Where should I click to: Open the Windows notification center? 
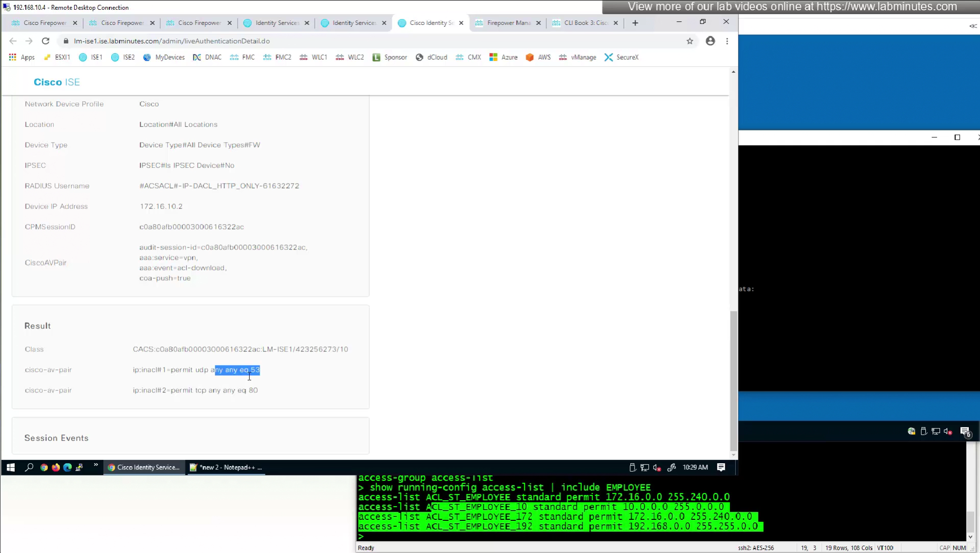coord(721,467)
